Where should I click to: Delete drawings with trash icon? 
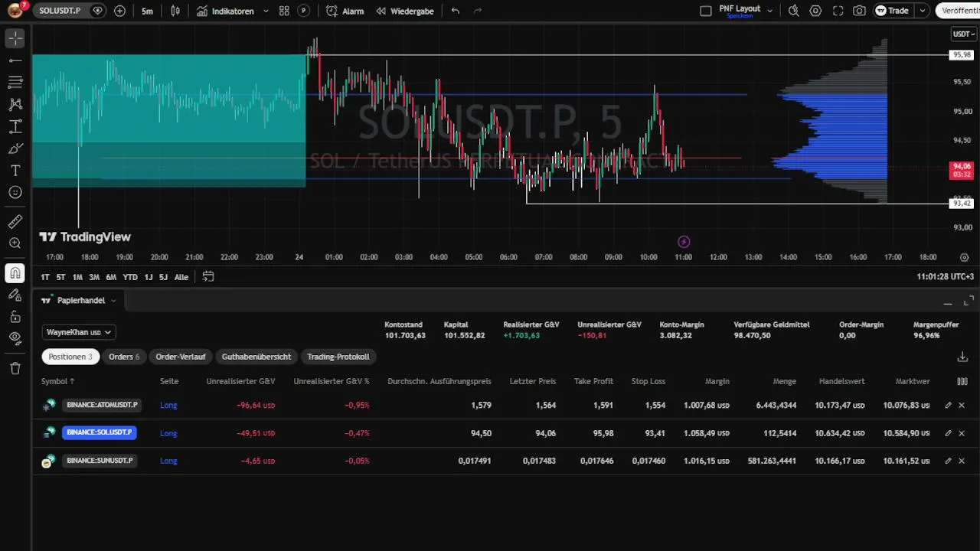tap(15, 369)
